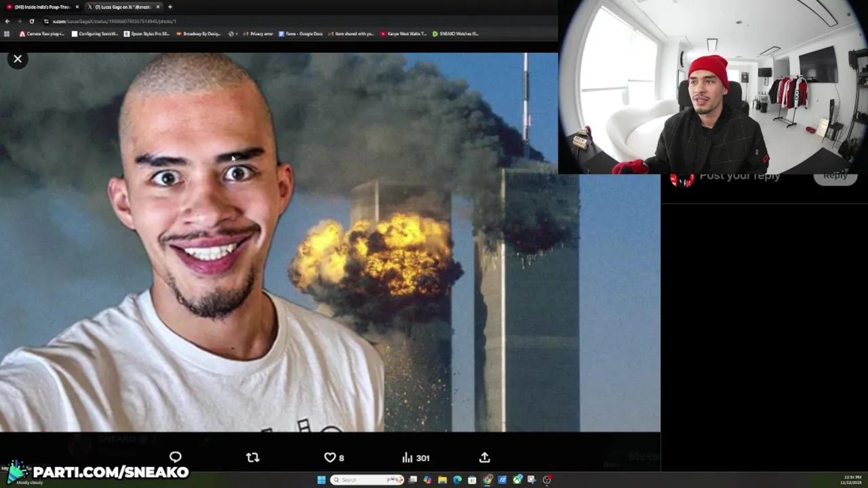Open the Camera Raw plug-in bookmark
Screen dimensions: 868x488
(42, 33)
